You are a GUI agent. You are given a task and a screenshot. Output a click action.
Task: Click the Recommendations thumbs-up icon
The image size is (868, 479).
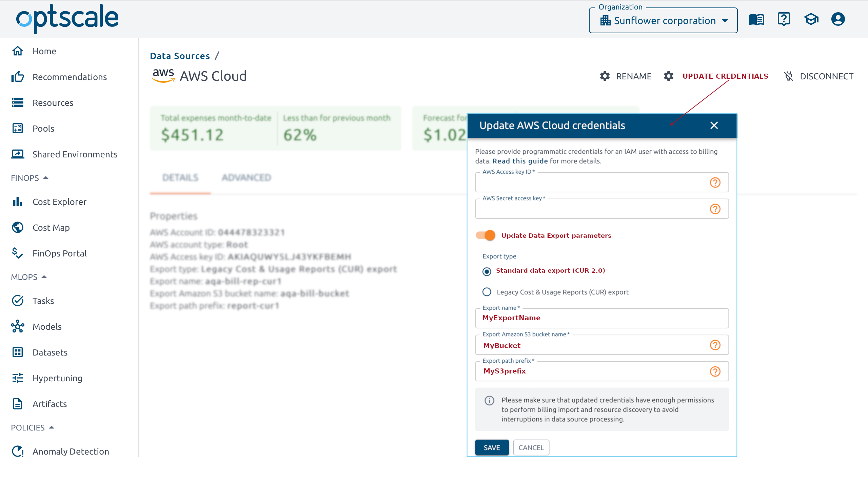pos(18,77)
